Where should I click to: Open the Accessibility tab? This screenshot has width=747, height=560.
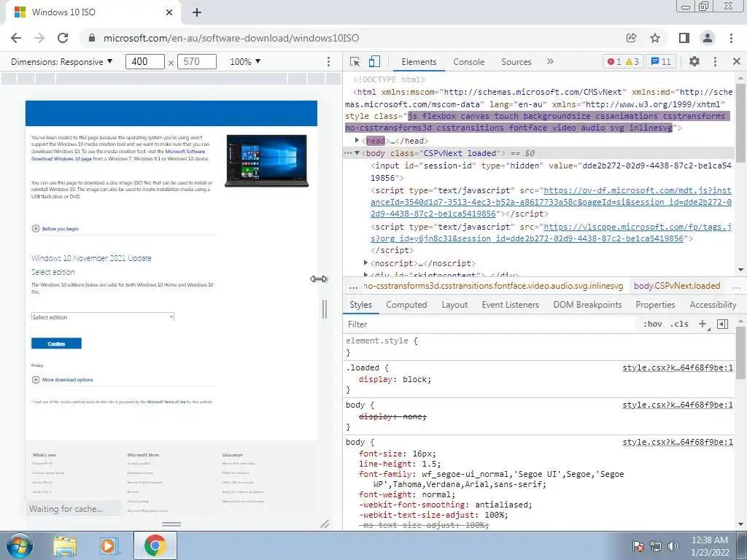point(713,305)
